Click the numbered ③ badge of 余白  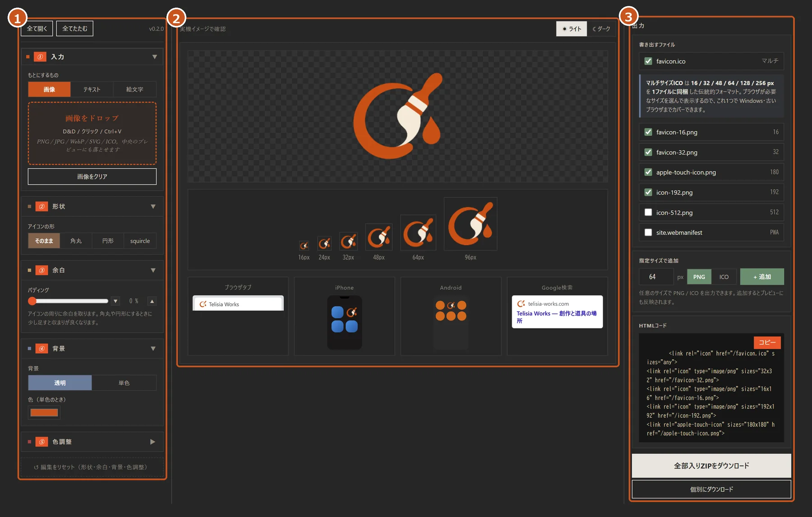coord(42,270)
